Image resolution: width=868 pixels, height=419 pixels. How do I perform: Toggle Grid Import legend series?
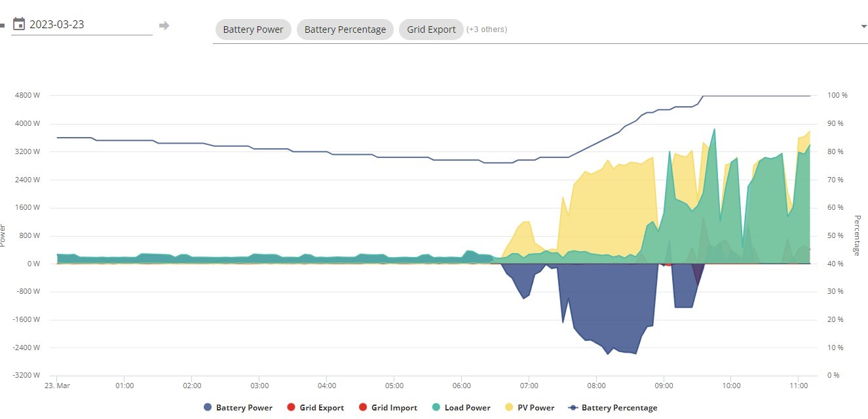click(x=388, y=407)
